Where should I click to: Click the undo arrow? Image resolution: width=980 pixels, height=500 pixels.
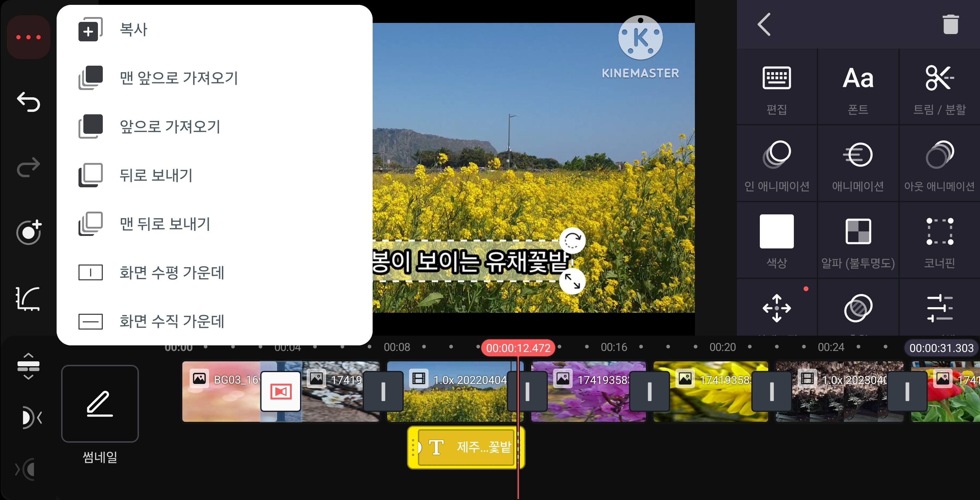28,102
